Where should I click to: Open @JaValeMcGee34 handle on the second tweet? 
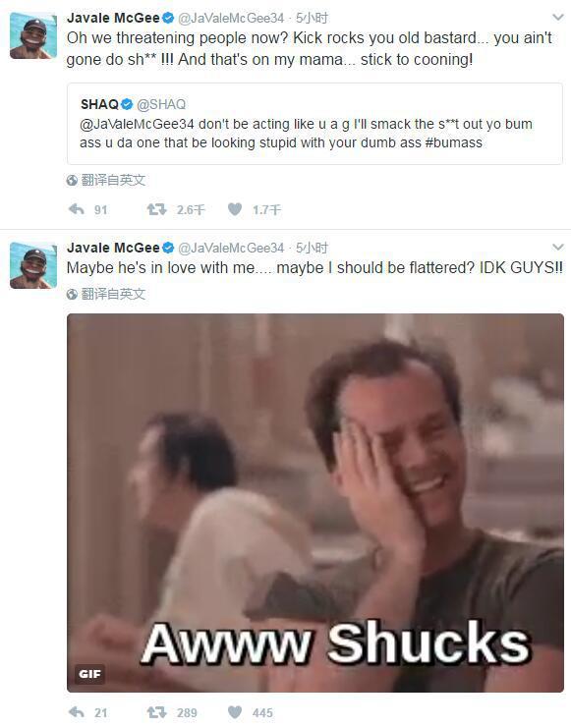[x=231, y=248]
